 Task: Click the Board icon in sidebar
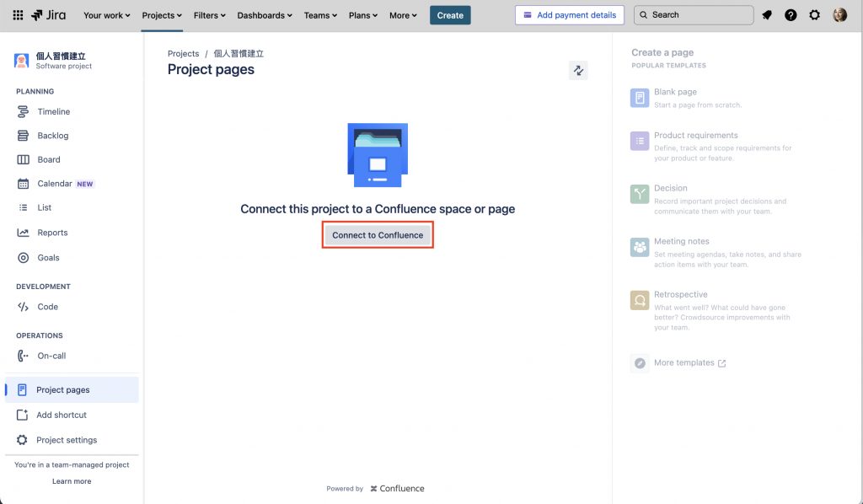(23, 159)
